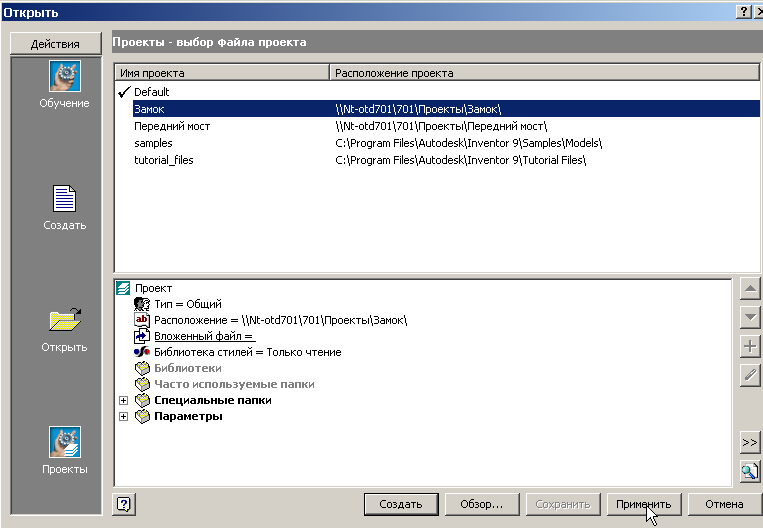The height and width of the screenshot is (528, 763).
Task: Click the Действия header button
Action: (x=55, y=44)
